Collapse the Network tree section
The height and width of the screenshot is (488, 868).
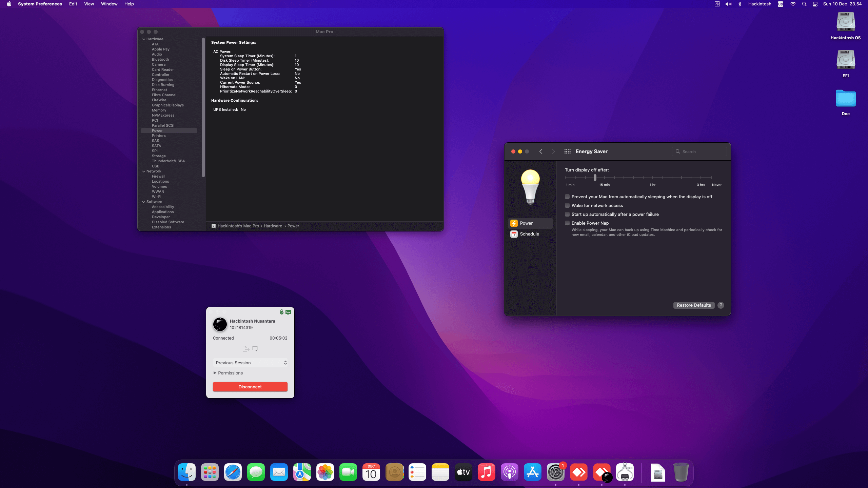click(144, 171)
